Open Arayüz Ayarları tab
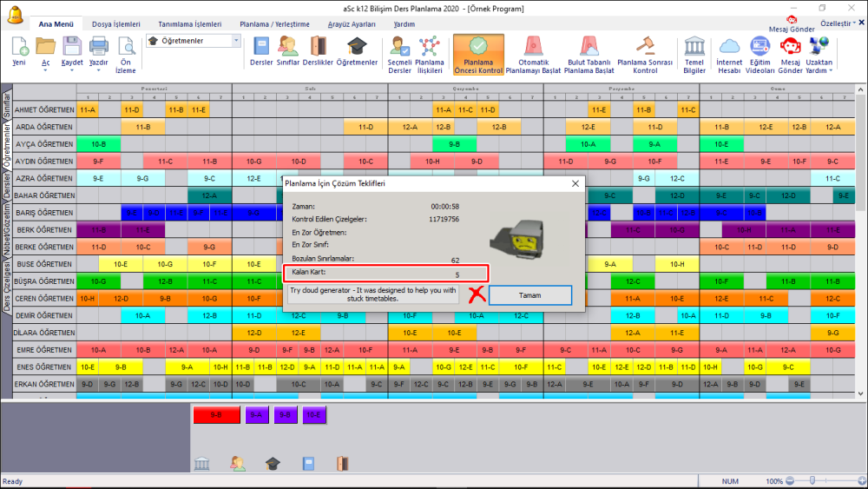This screenshot has height=489, width=868. pyautogui.click(x=352, y=24)
